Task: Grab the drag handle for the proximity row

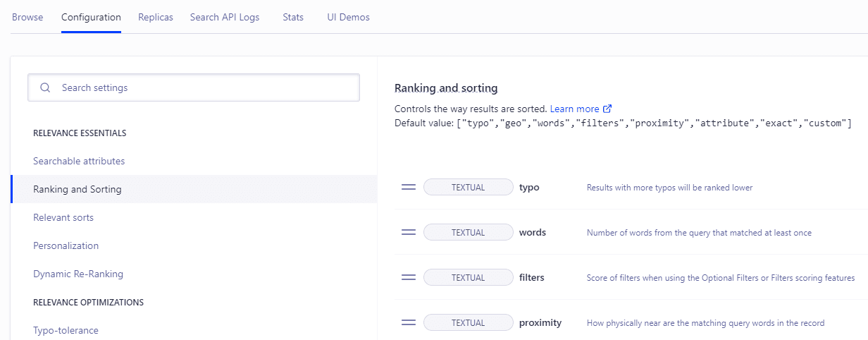Action: [408, 322]
